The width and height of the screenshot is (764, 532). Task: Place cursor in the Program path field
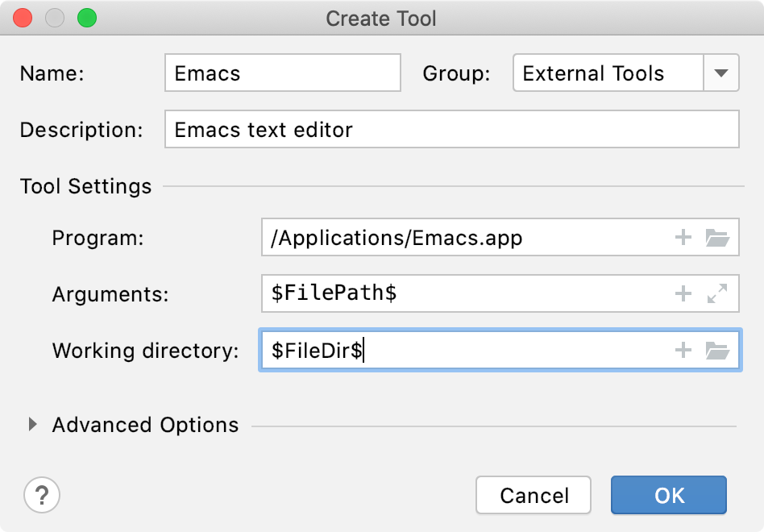click(465, 237)
